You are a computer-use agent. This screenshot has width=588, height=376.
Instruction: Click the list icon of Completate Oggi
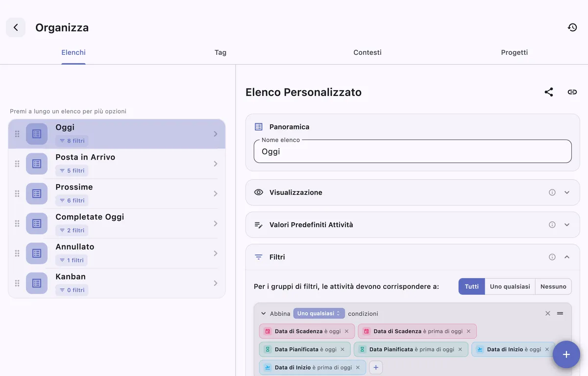tap(37, 224)
